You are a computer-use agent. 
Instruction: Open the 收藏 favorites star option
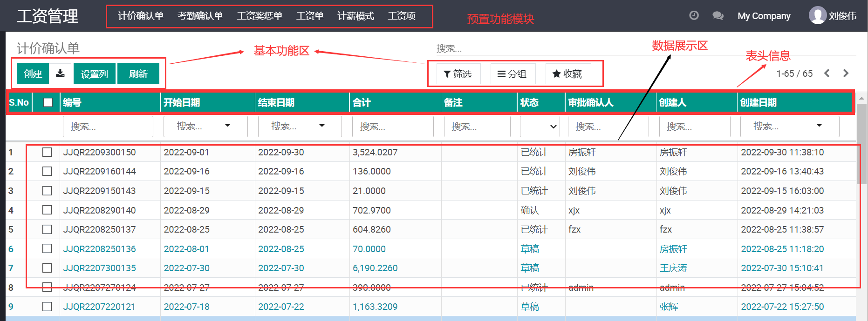coord(567,74)
